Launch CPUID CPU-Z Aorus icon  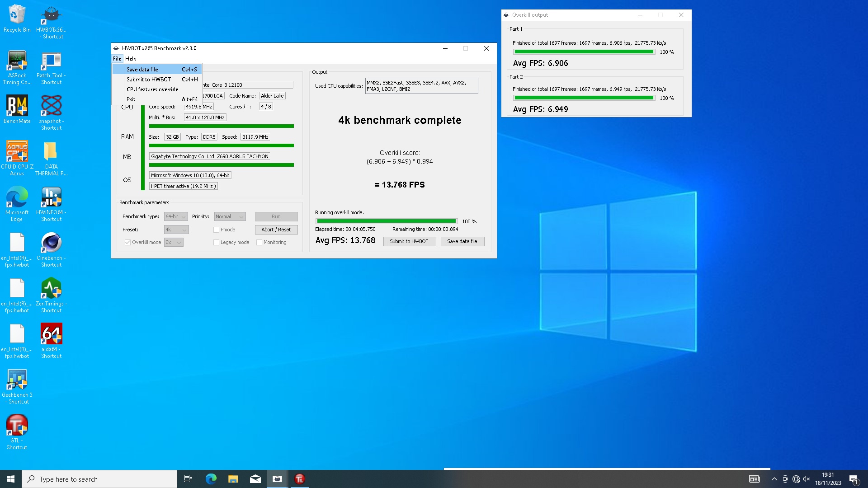[17, 158]
